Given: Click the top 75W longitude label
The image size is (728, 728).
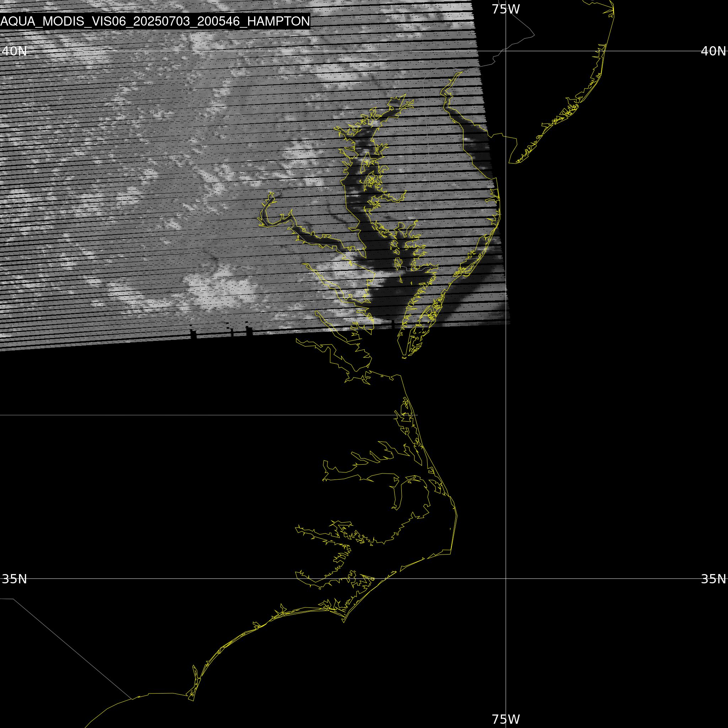Looking at the screenshot, I should click(x=506, y=9).
